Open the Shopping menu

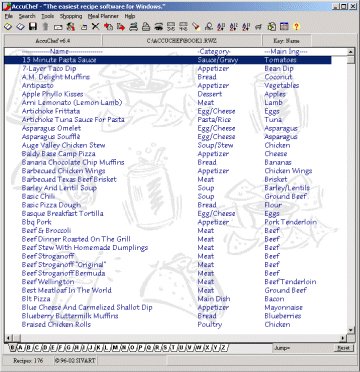tap(71, 16)
